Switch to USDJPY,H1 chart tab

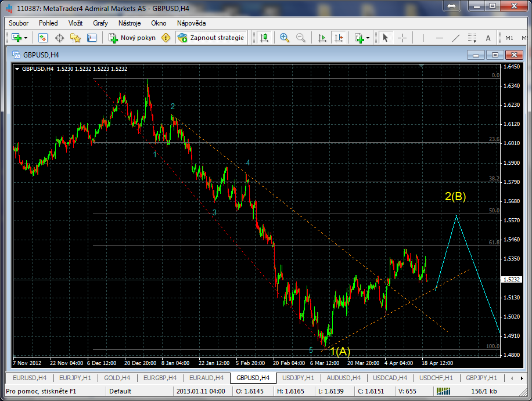tap(298, 378)
